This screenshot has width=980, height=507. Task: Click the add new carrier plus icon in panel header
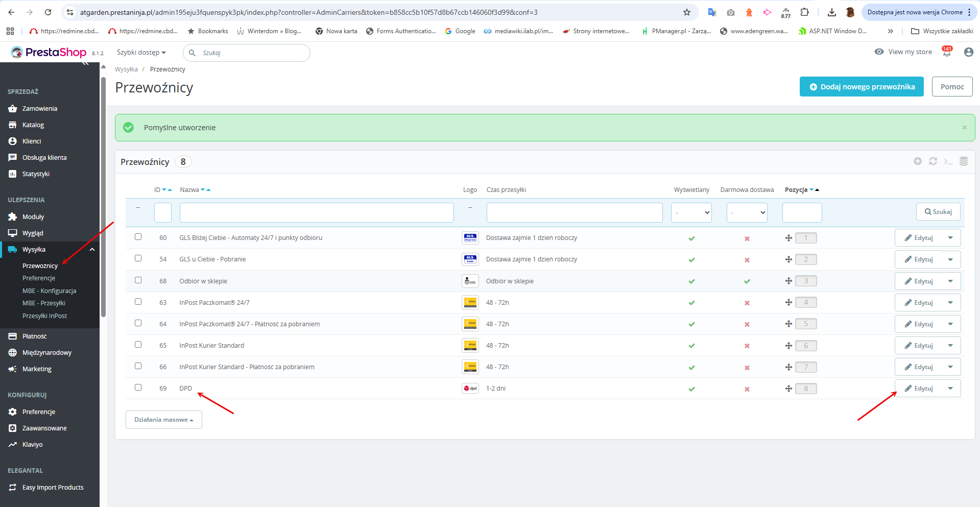tap(918, 161)
